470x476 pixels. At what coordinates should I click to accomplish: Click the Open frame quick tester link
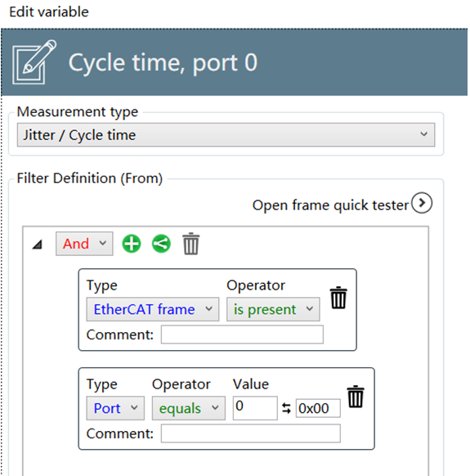tap(330, 205)
